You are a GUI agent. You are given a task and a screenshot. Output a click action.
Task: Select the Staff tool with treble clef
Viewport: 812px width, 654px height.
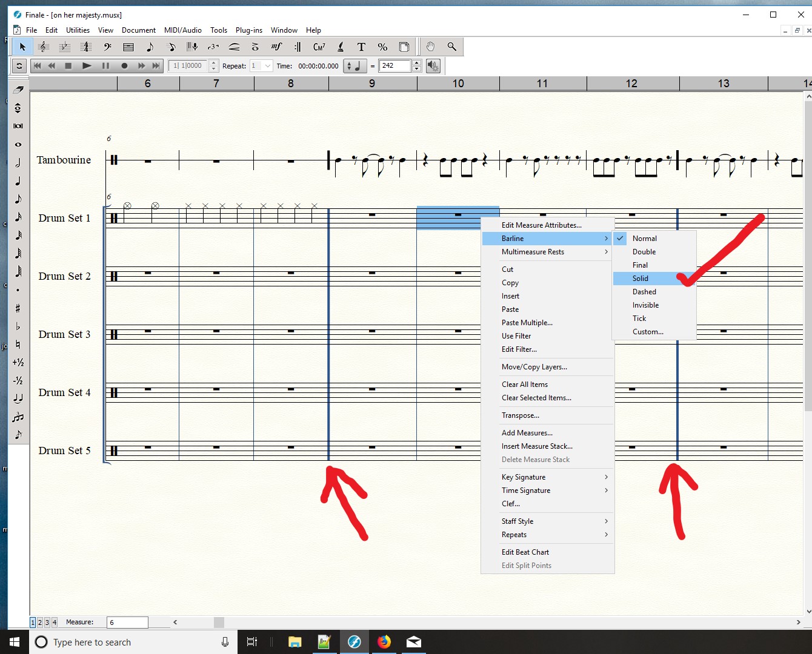[x=43, y=47]
